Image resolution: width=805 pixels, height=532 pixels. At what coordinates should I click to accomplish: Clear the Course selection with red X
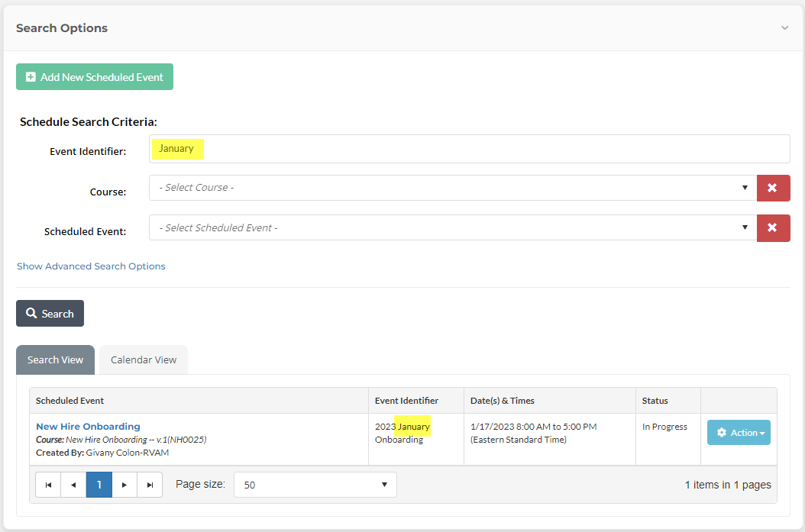coord(773,188)
